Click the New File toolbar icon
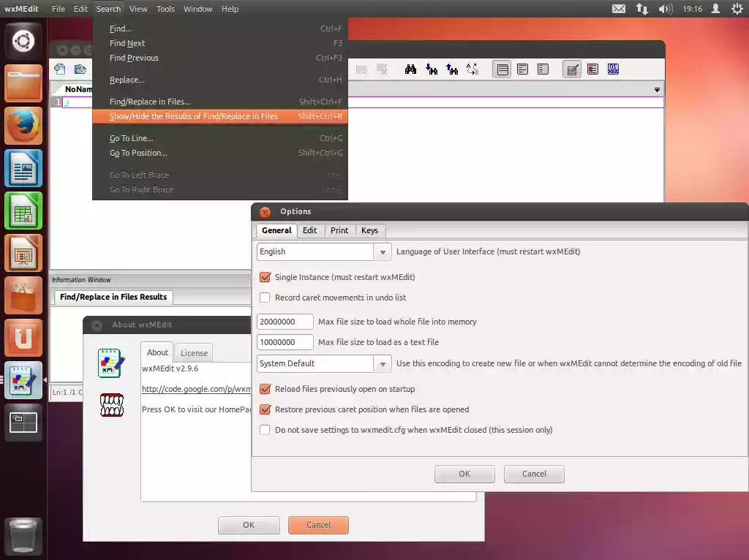This screenshot has height=560, width=749. pyautogui.click(x=60, y=69)
